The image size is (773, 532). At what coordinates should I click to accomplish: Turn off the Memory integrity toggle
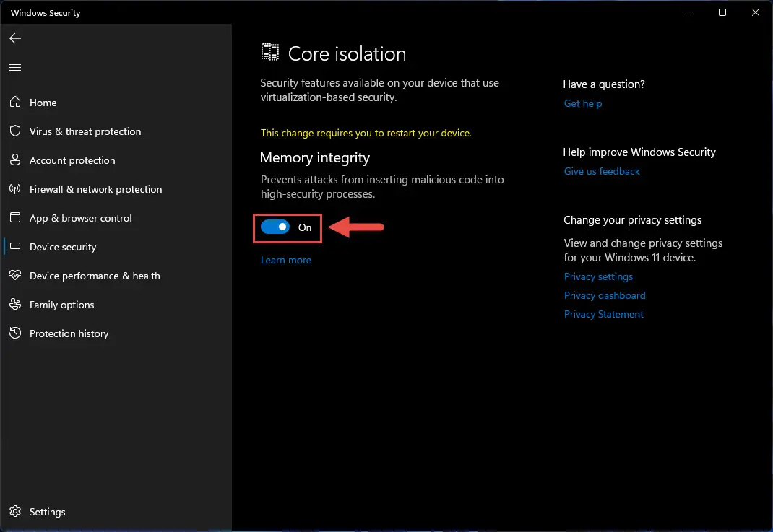click(275, 227)
